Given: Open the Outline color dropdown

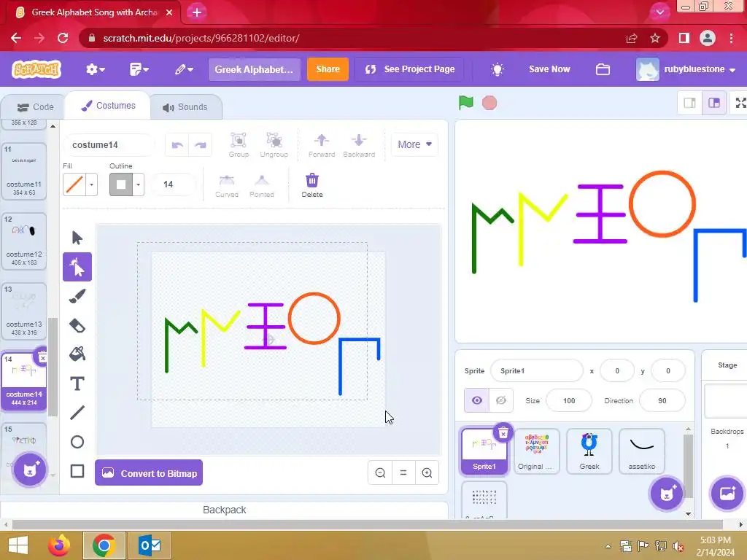Looking at the screenshot, I should click(138, 184).
